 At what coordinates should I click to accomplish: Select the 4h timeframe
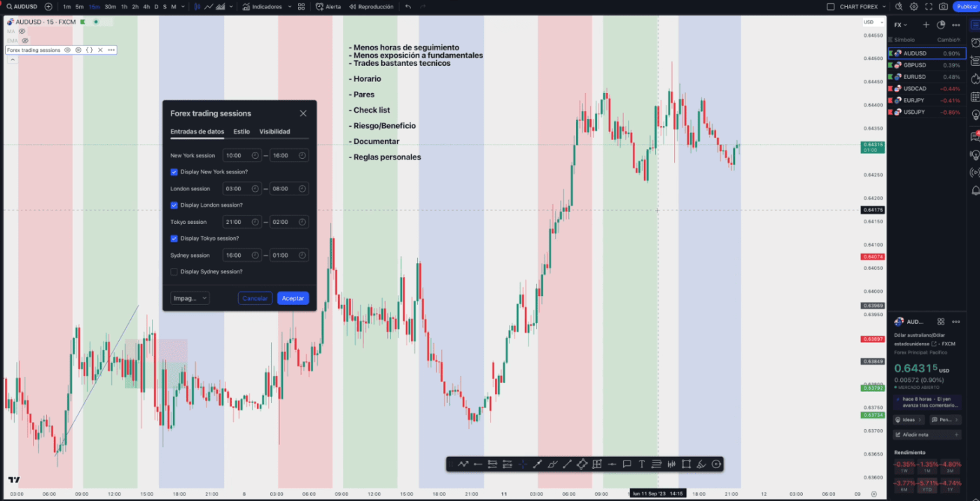point(146,6)
